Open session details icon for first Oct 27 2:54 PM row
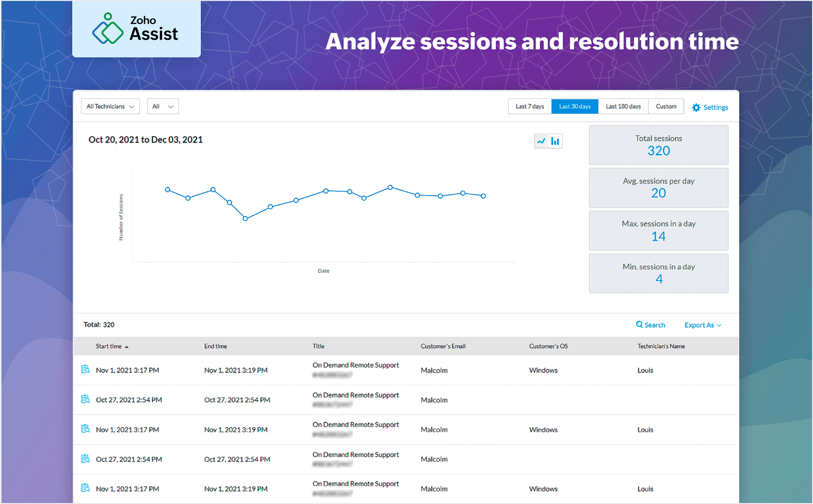 [86, 399]
